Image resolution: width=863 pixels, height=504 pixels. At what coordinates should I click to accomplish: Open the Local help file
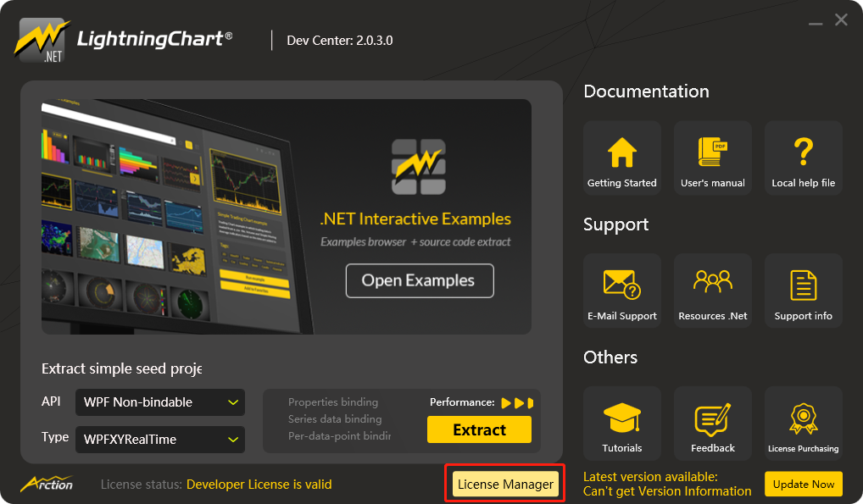tap(804, 158)
